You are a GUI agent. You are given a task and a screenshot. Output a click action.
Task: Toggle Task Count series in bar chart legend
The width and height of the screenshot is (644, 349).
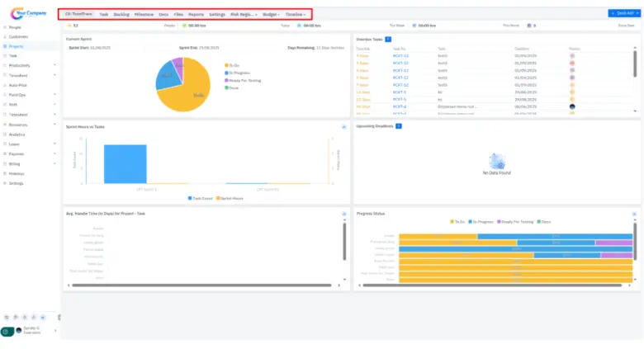[x=202, y=198]
